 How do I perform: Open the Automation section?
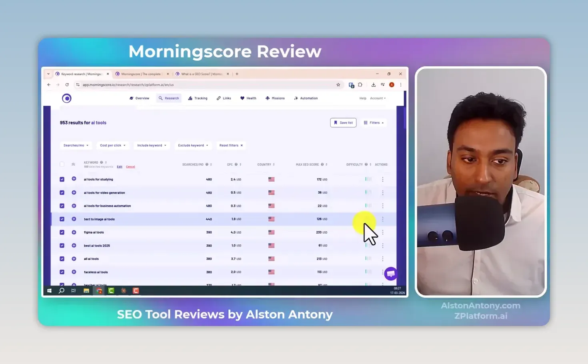coord(306,98)
